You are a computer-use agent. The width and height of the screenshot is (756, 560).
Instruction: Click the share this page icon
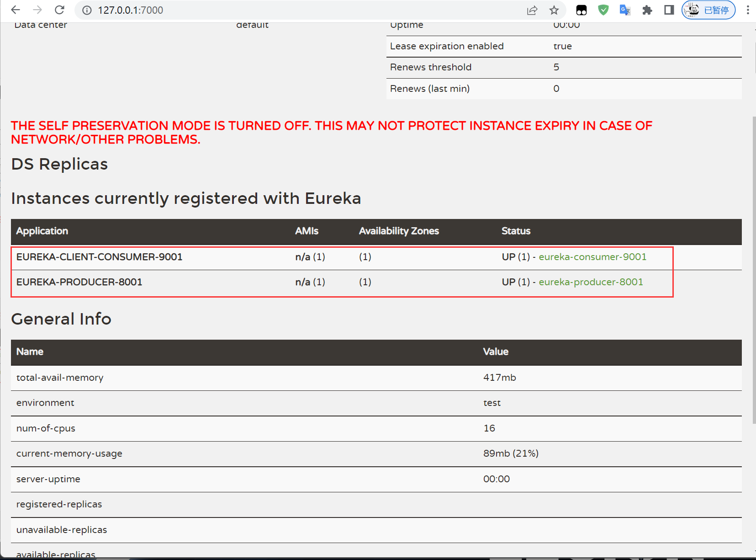pos(532,10)
